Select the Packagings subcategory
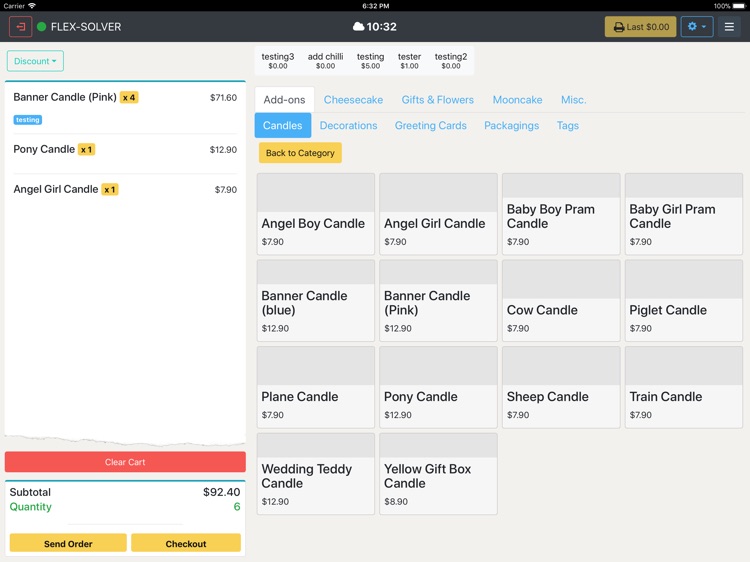 (511, 125)
